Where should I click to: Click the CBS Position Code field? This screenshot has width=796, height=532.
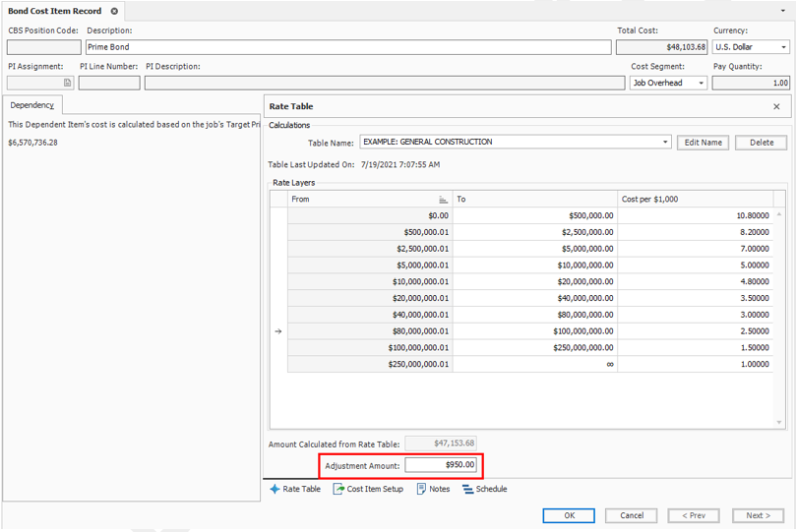point(44,47)
